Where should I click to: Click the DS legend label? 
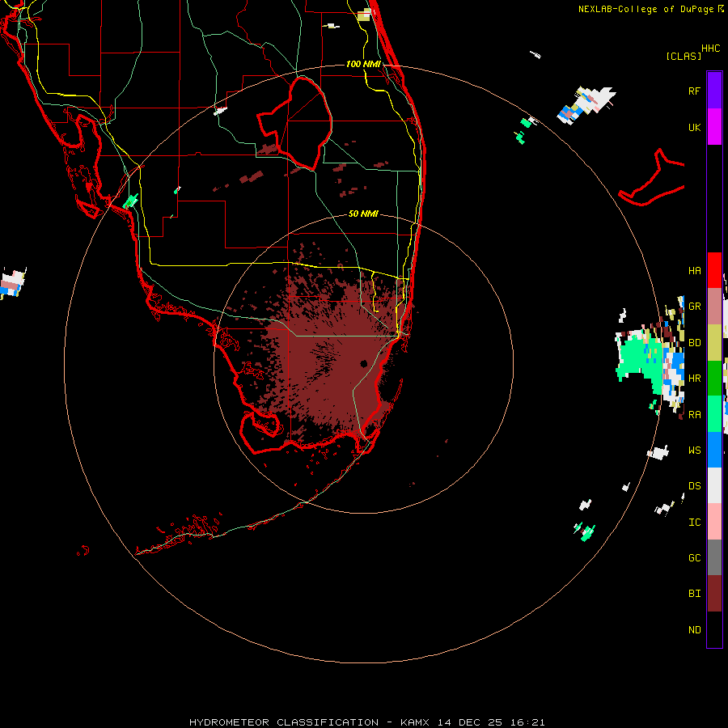click(695, 486)
